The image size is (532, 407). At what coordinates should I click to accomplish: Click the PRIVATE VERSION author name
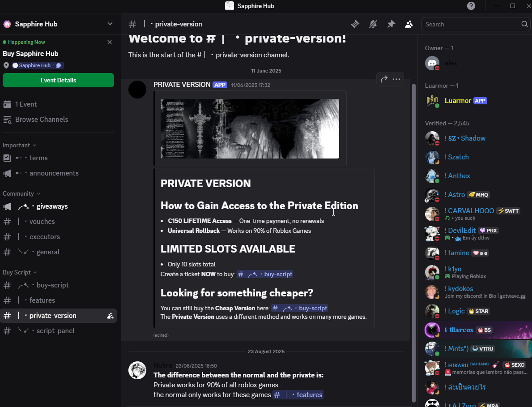click(x=182, y=85)
